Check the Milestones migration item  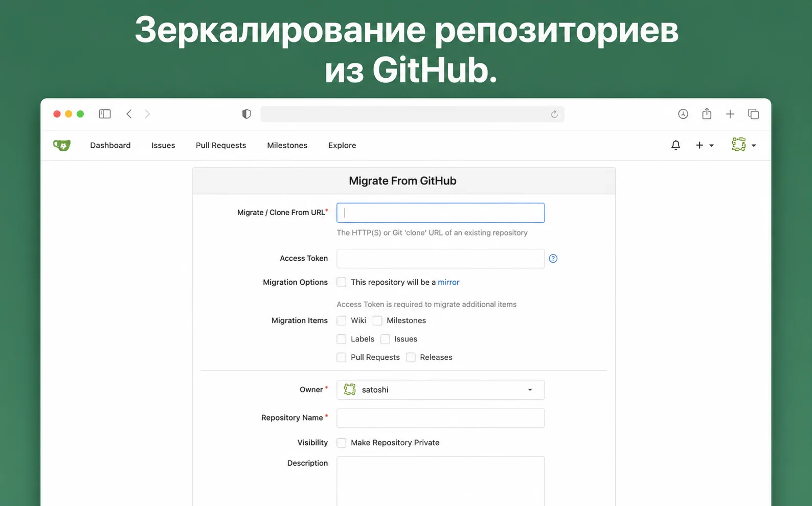(377, 320)
